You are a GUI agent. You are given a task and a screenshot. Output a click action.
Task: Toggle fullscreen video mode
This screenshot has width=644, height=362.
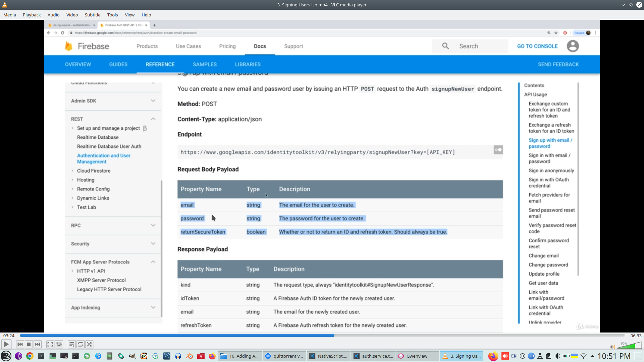click(x=50, y=344)
